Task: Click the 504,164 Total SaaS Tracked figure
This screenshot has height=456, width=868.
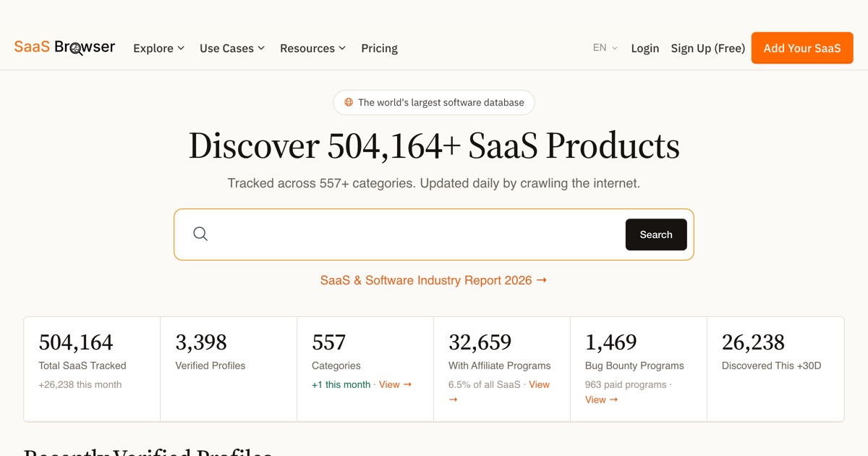Action: 76,342
